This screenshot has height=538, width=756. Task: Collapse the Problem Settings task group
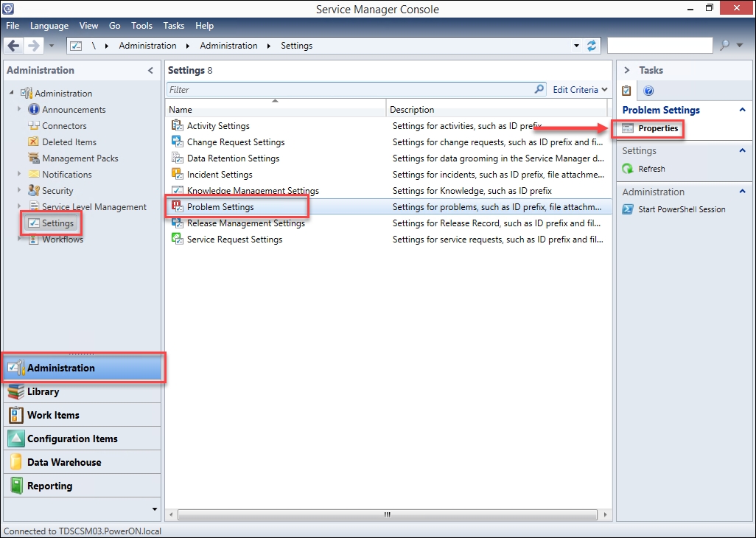(743, 110)
